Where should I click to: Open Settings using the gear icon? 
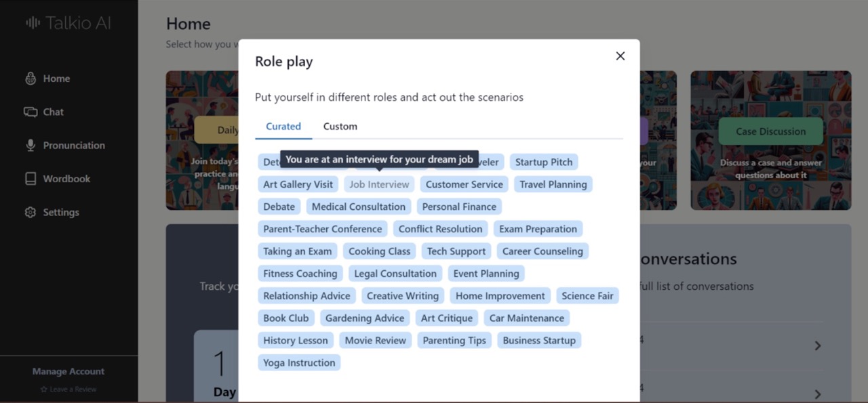click(x=60, y=212)
